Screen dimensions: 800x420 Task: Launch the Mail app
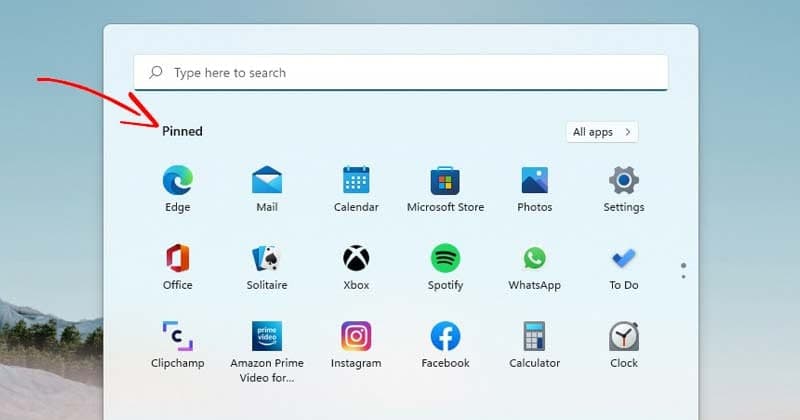coord(267,188)
